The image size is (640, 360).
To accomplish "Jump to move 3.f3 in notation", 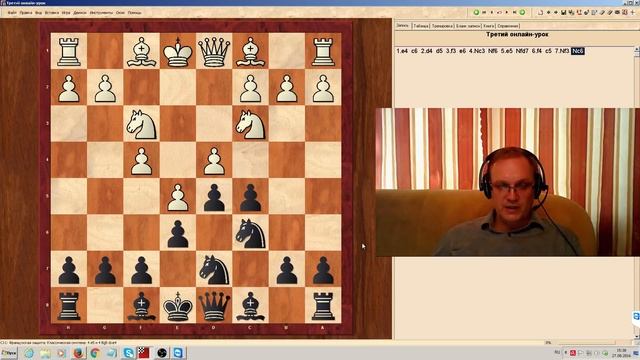I will coord(451,51).
